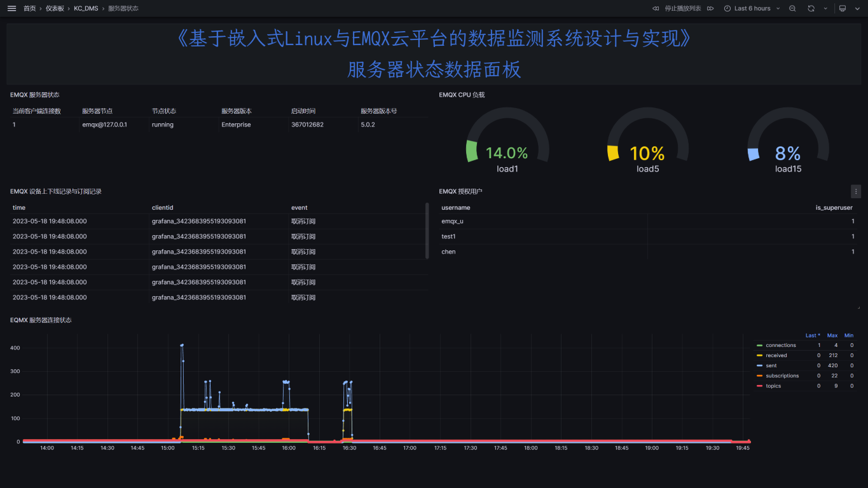This screenshot has height=488, width=868.
Task: Hide the topics series from the chart
Action: click(773, 386)
